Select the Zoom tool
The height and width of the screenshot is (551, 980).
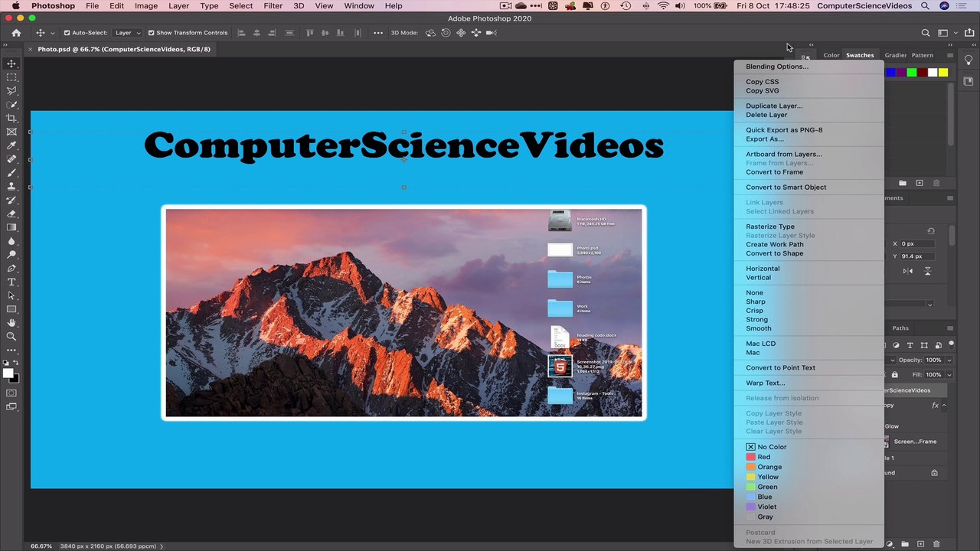(11, 337)
